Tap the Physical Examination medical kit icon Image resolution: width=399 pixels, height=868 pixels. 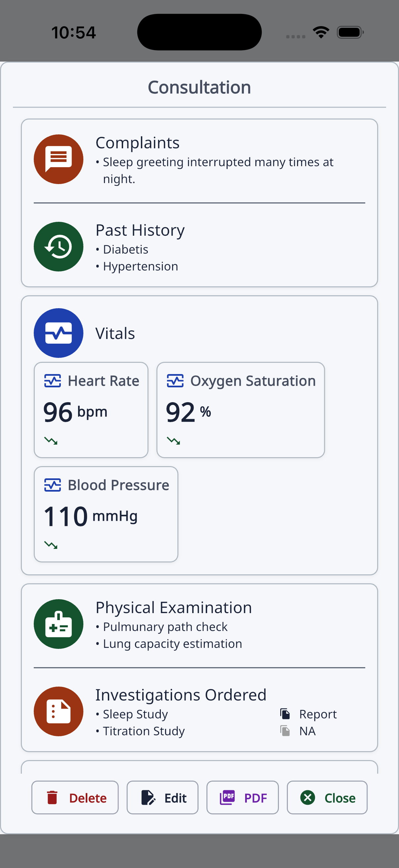click(59, 624)
